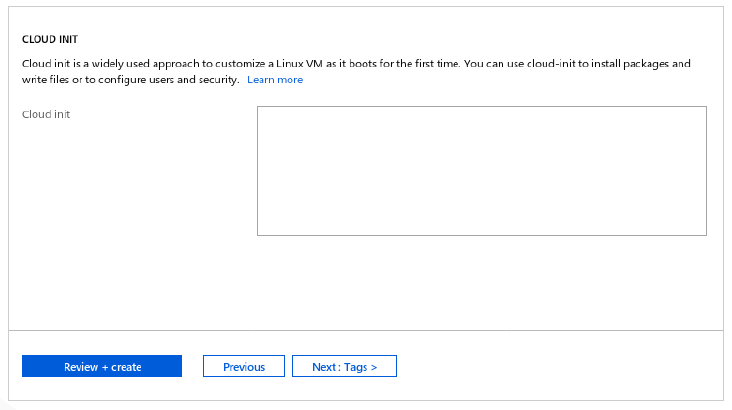
Task: Click the word cloud-init in the description
Action: pyautogui.click(x=551, y=64)
